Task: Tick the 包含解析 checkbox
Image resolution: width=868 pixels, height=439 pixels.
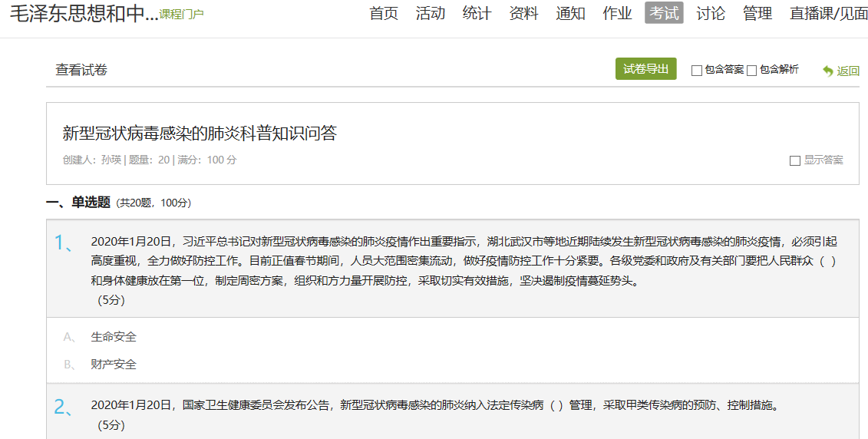Action: point(752,71)
